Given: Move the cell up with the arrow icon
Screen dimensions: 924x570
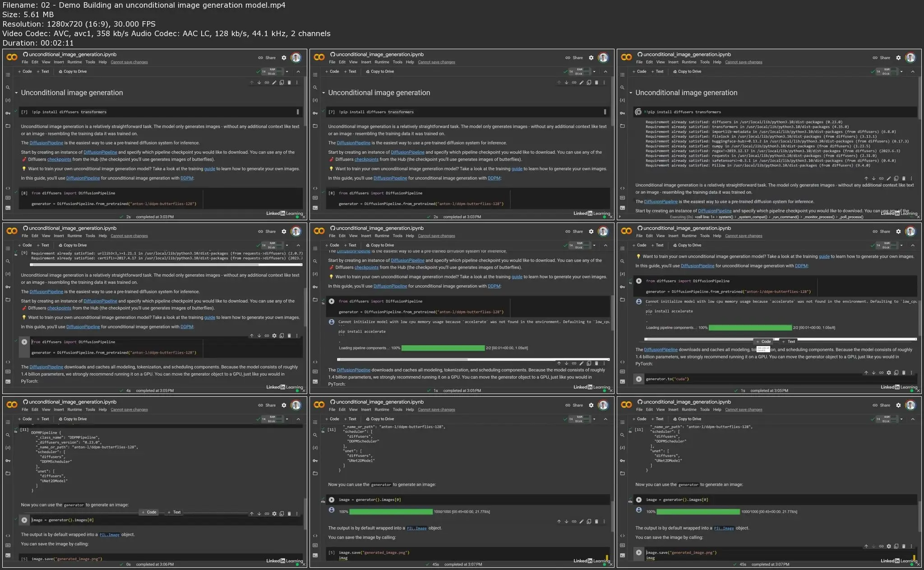Looking at the screenshot, I should click(252, 83).
